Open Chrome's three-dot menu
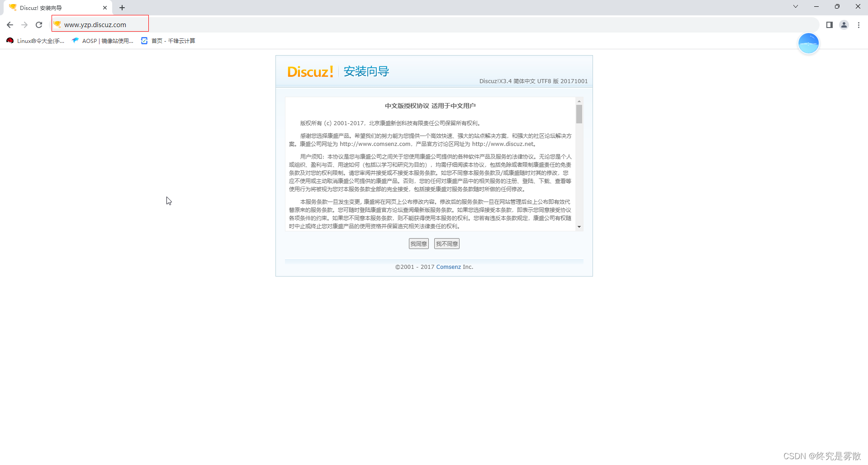The height and width of the screenshot is (465, 868). click(x=859, y=25)
